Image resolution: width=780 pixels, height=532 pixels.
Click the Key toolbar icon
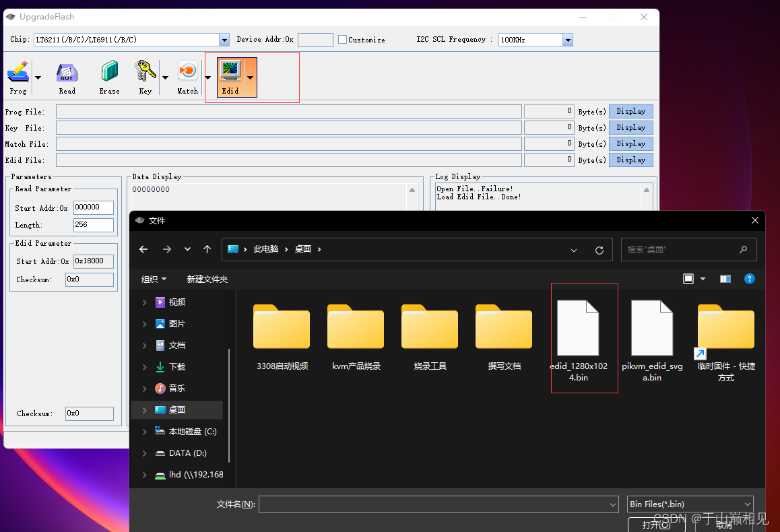point(145,77)
